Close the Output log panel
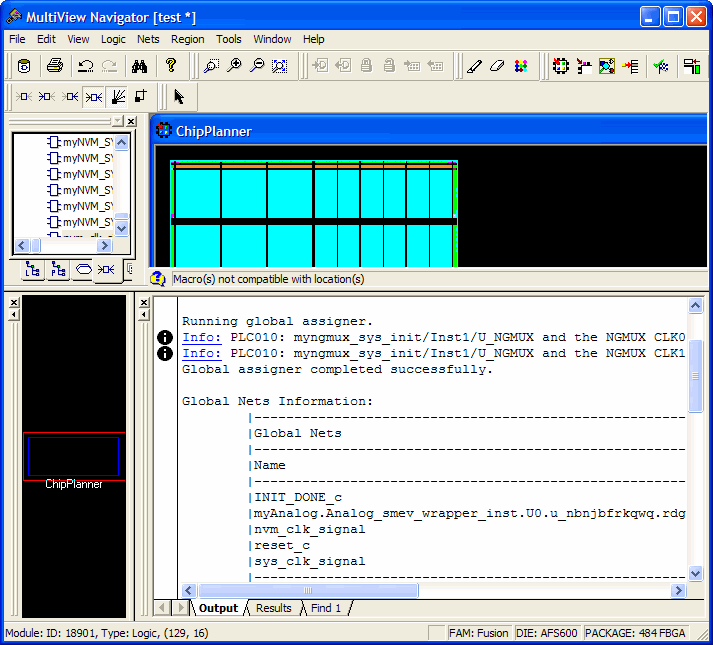This screenshot has width=713, height=645. click(x=144, y=302)
